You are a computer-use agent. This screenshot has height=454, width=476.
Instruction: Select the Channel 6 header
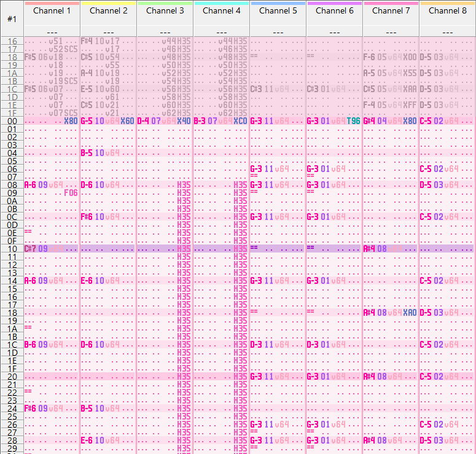(x=334, y=11)
